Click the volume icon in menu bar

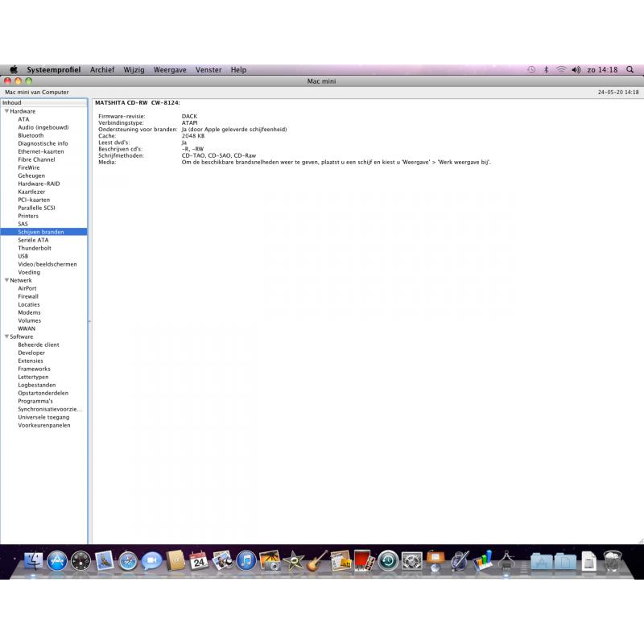pos(576,69)
